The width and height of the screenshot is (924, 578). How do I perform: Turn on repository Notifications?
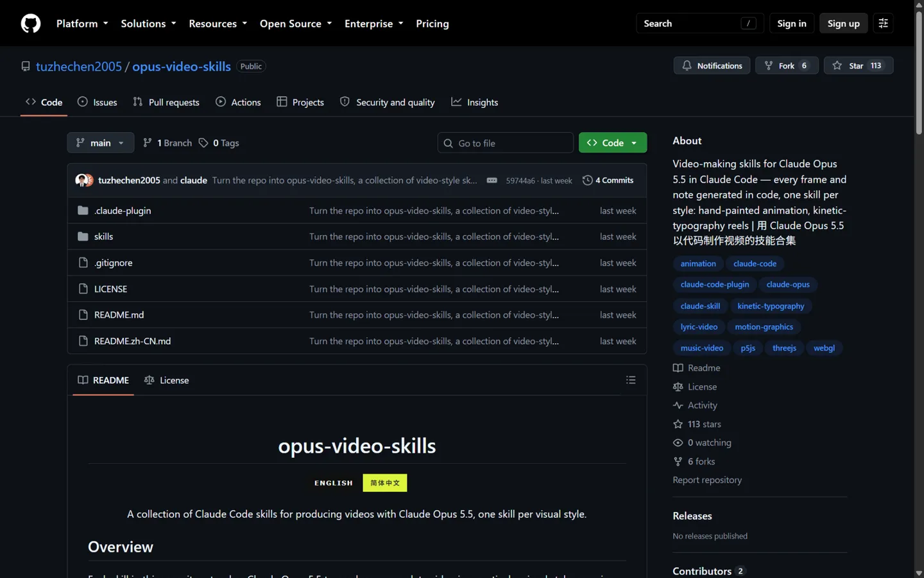tap(712, 66)
